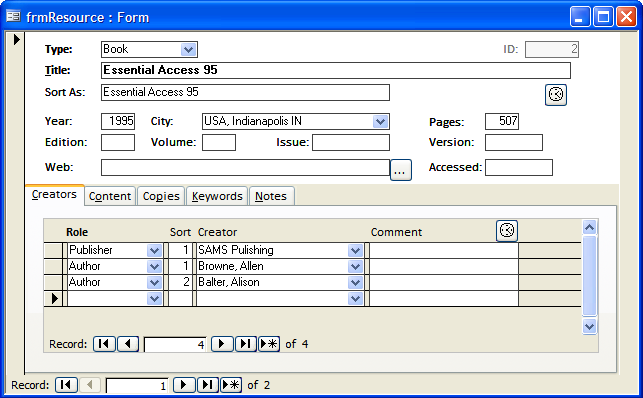Open the Keywords tab
The width and height of the screenshot is (643, 398).
pos(217,196)
